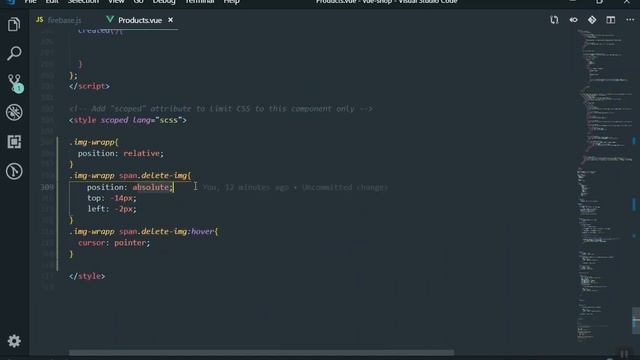
Task: Switch to the firebase.js tab
Action: coord(59,20)
